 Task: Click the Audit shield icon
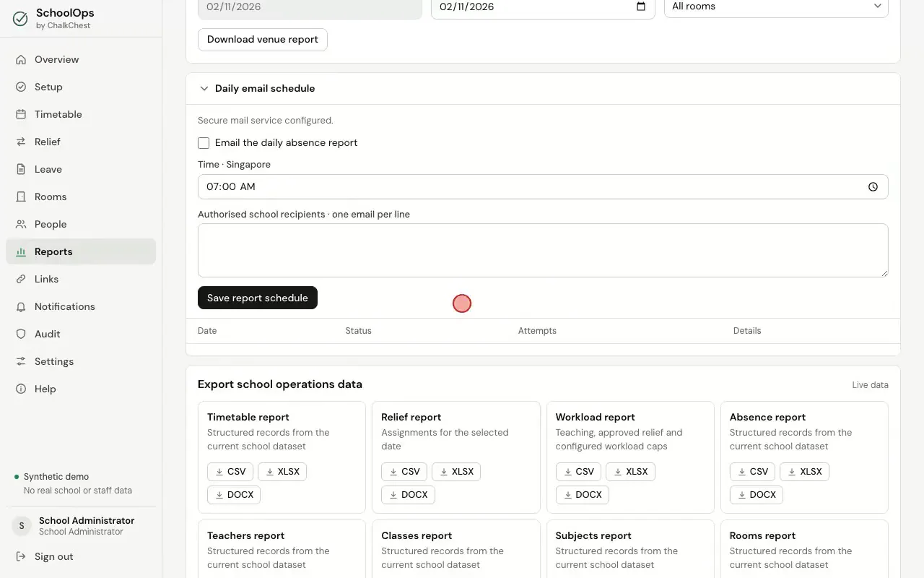pos(21,334)
